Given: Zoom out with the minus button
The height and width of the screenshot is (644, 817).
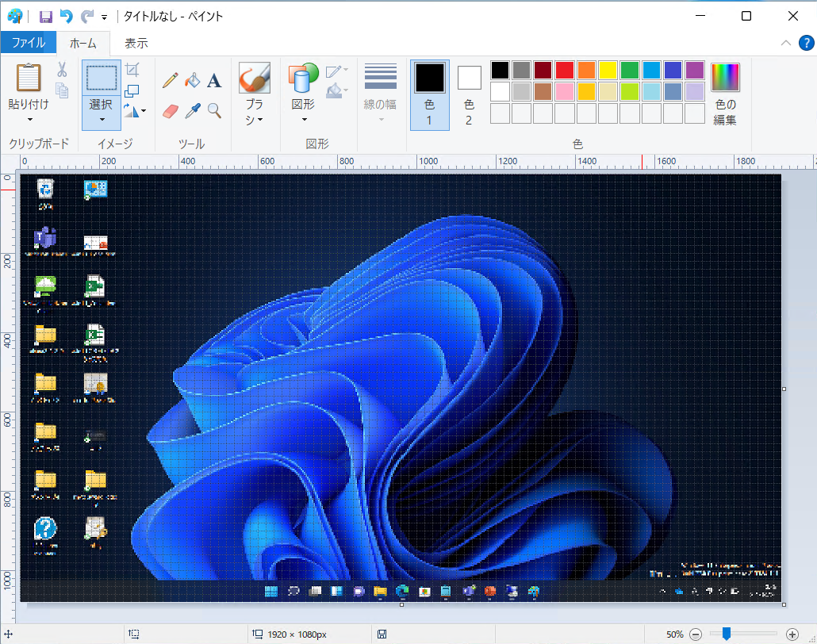Looking at the screenshot, I should (695, 634).
